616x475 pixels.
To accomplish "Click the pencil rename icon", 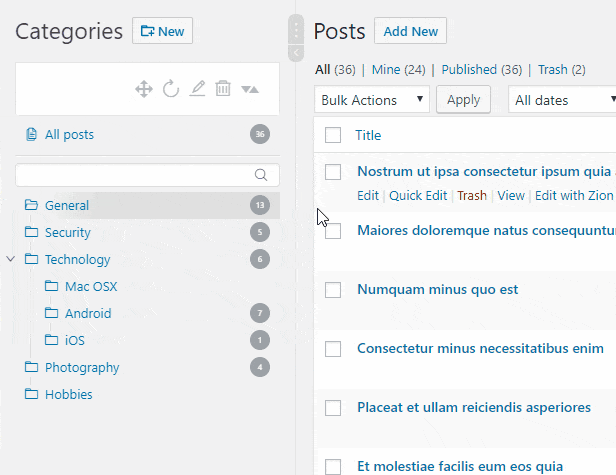I will (197, 89).
